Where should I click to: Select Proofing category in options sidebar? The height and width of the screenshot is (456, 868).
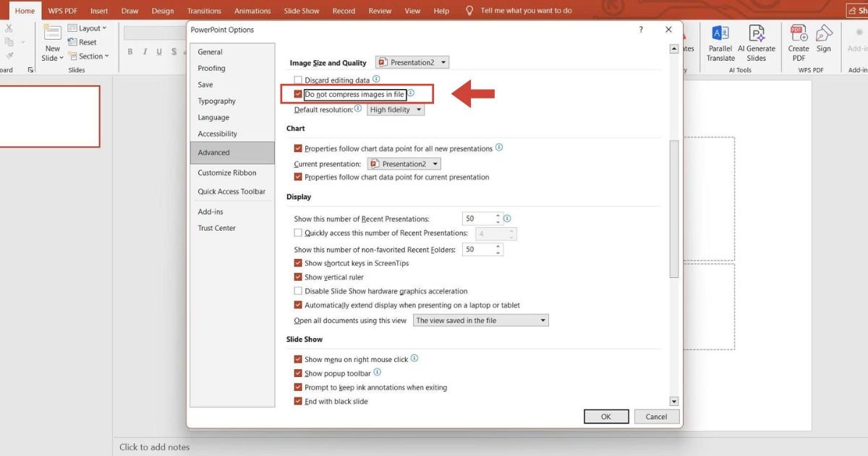coord(231,68)
